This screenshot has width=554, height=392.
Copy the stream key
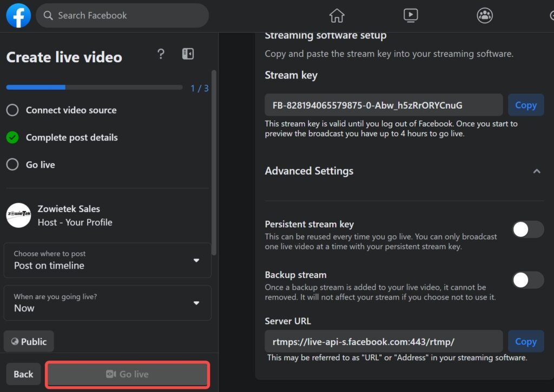point(525,105)
